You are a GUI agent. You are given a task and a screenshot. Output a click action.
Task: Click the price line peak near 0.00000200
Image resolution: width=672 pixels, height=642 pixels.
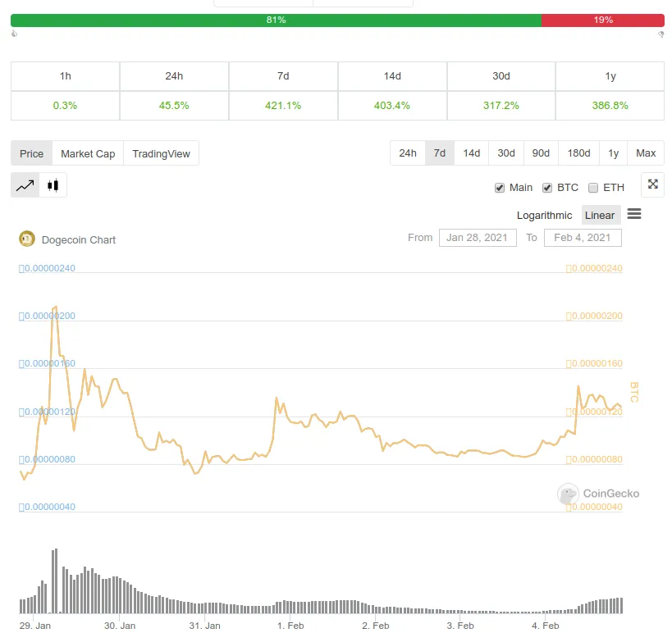(x=55, y=307)
